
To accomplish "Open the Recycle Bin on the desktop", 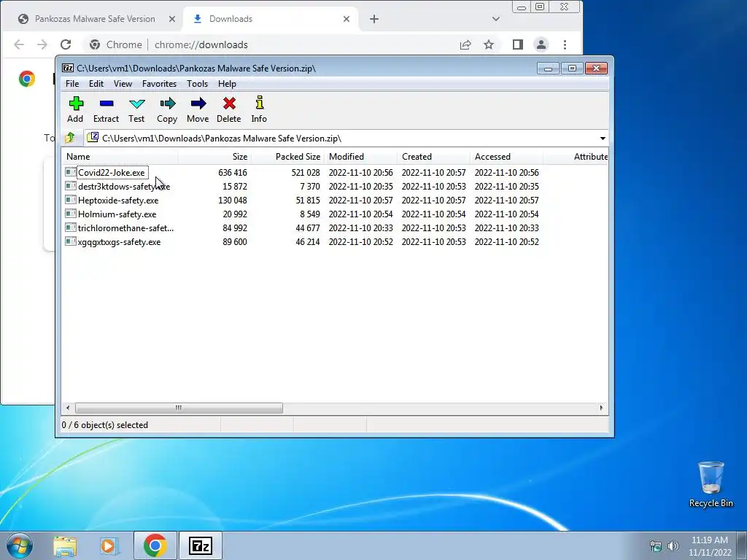I will pos(711,484).
